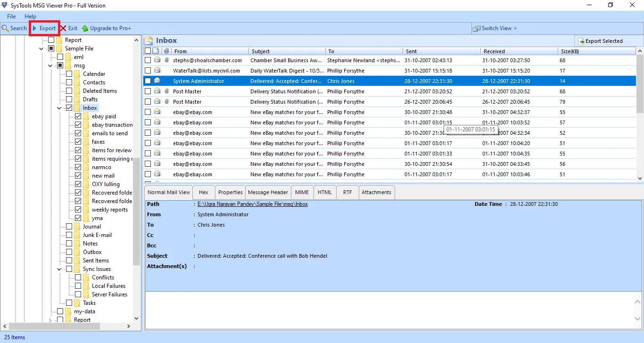
Task: Click the Journal folder icon
Action: pos(77,227)
